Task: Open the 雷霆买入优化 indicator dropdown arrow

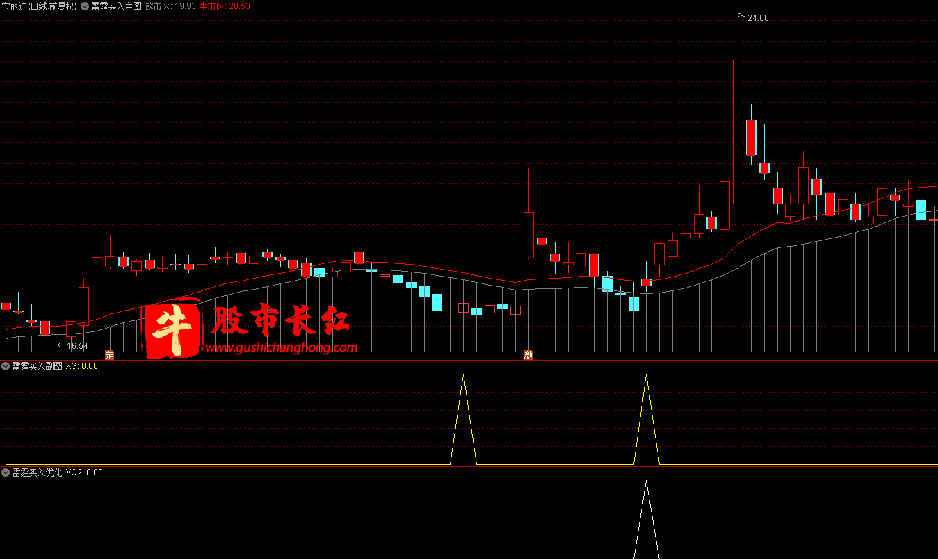Action: coord(6,472)
